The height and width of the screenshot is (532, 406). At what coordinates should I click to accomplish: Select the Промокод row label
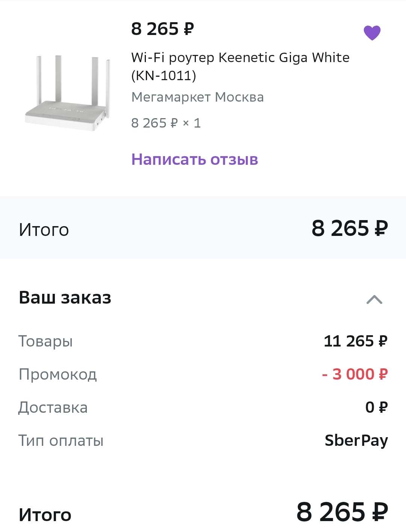58,374
